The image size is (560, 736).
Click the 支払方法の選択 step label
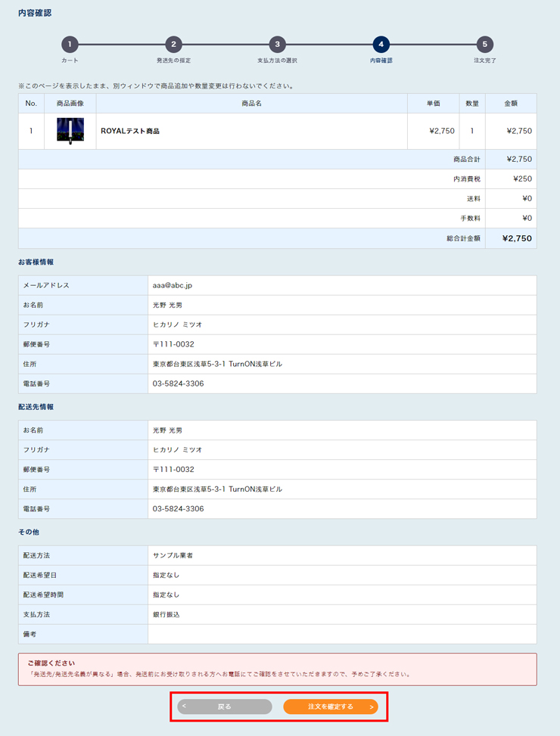coord(277,61)
